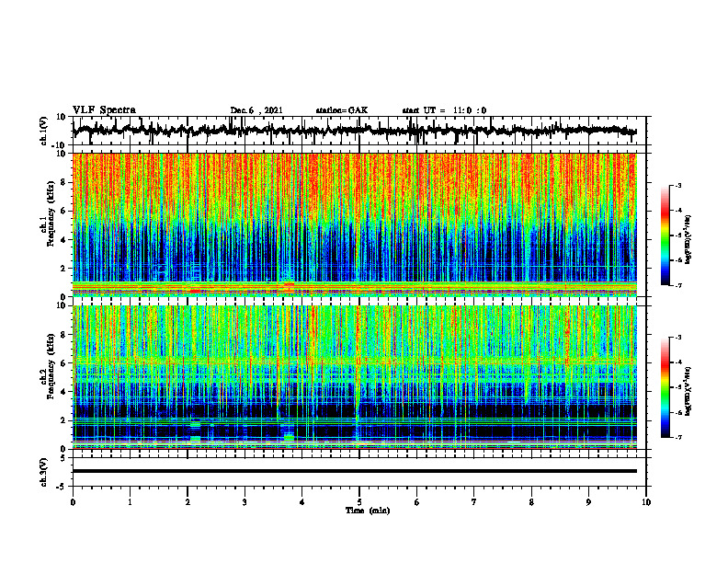
Task: Click the time axis tick label "6"
Action: click(417, 502)
